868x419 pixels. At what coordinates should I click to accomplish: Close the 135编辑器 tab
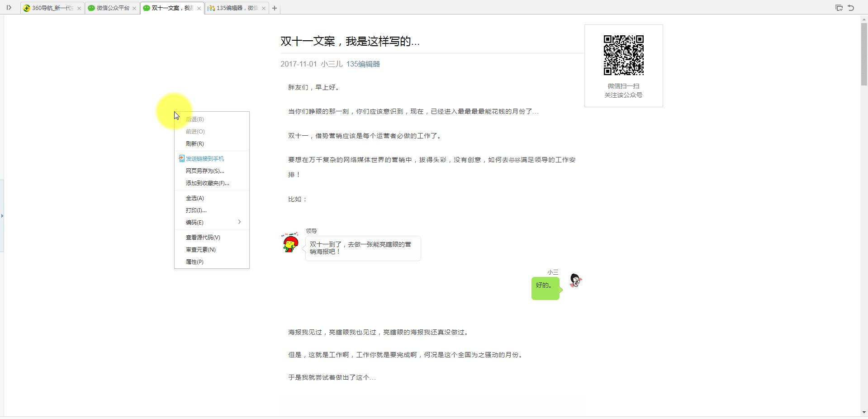264,8
